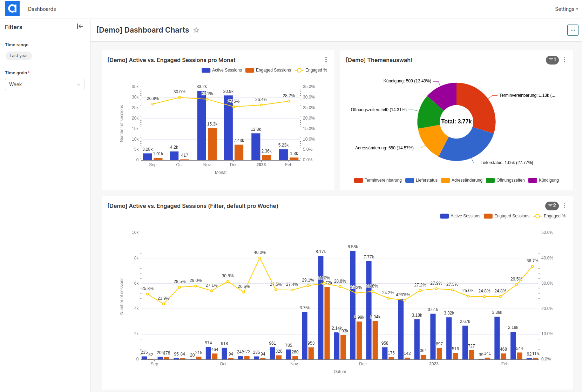
Task: Click the 40.0% peak point on weekly line
Action: click(260, 258)
